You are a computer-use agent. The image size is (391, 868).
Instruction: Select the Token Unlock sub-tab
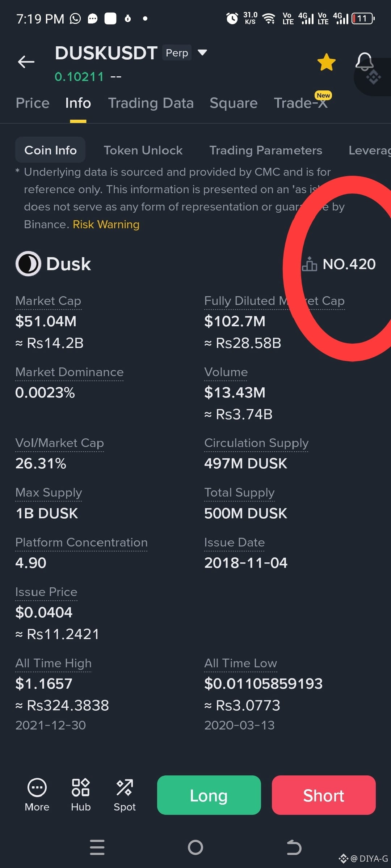point(143,150)
